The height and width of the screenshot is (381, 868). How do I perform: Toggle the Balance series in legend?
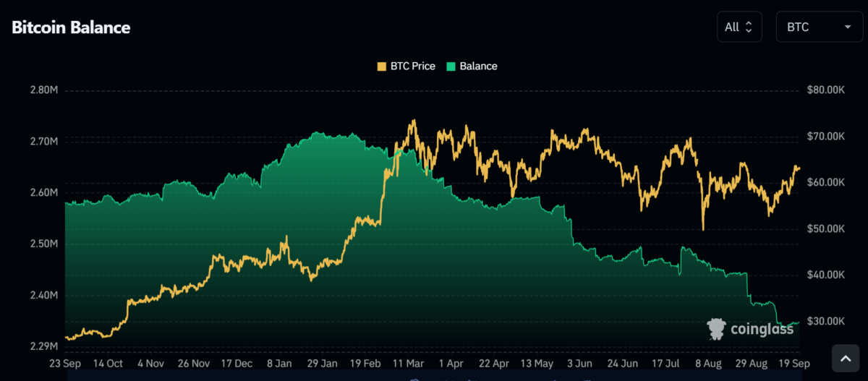[472, 66]
